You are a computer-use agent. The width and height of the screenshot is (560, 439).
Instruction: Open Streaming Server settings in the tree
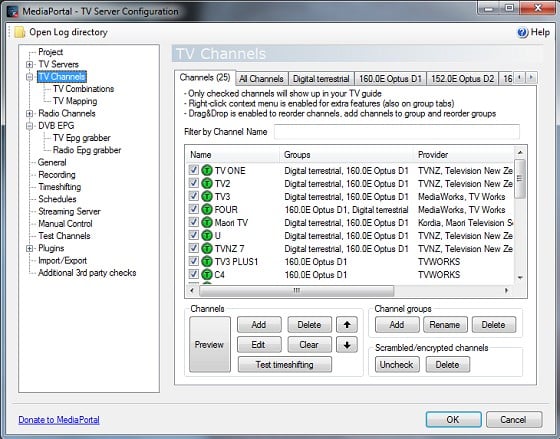tap(69, 211)
